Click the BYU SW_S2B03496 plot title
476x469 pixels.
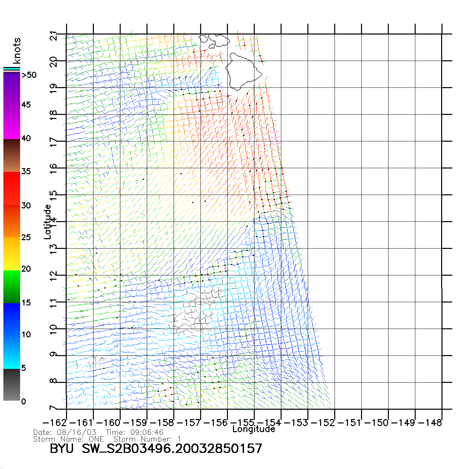tap(156, 449)
